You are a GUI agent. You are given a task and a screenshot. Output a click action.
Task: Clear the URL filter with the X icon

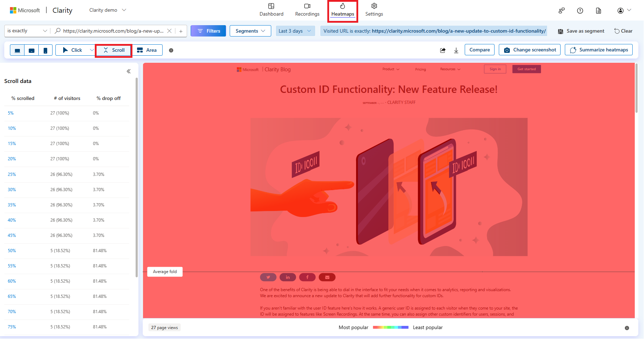click(x=169, y=31)
